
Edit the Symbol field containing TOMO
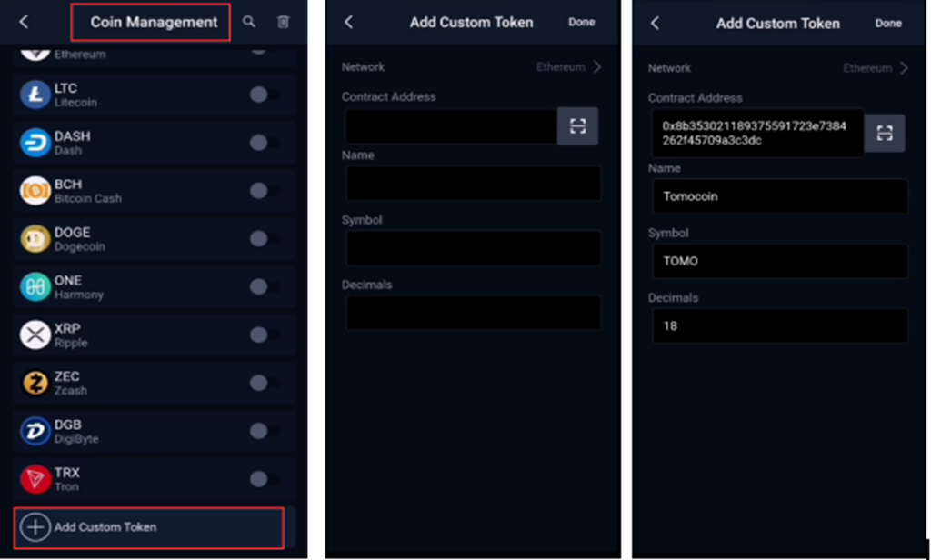[x=779, y=261]
